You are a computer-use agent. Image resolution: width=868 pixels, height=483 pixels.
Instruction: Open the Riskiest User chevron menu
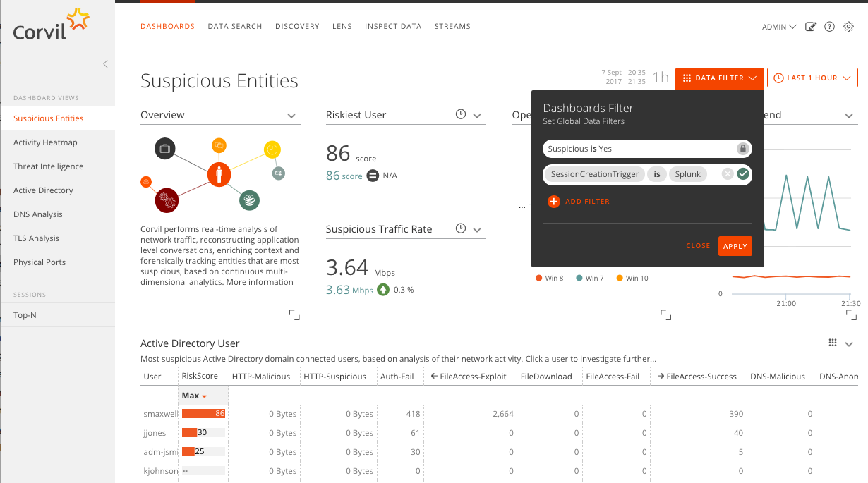tap(477, 116)
